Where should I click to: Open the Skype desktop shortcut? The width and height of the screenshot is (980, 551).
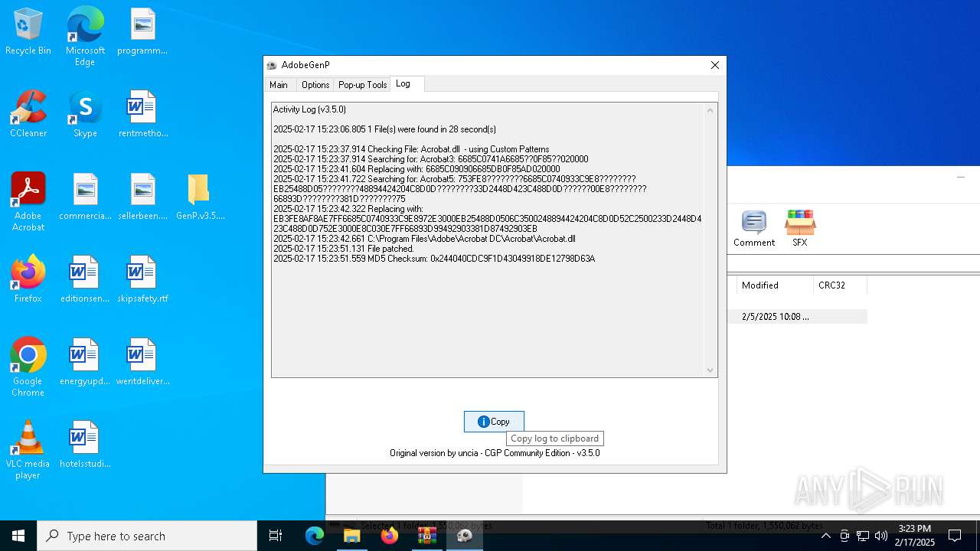pyautogui.click(x=85, y=115)
